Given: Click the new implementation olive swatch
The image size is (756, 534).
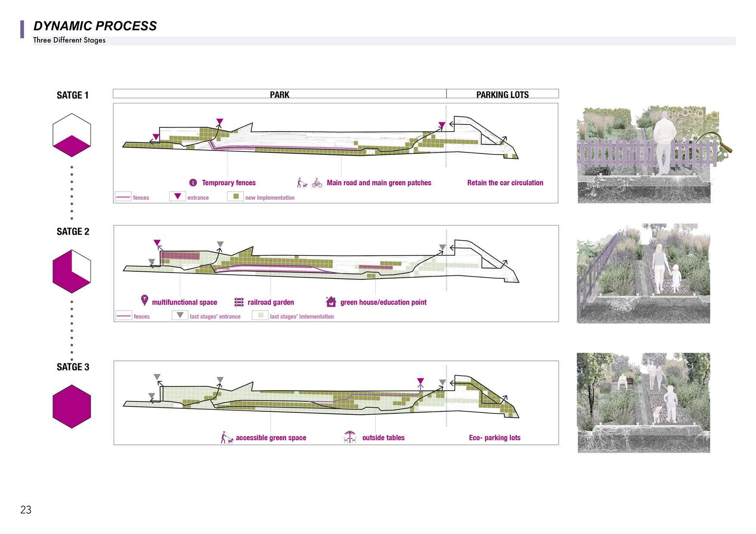Looking at the screenshot, I should [x=236, y=196].
